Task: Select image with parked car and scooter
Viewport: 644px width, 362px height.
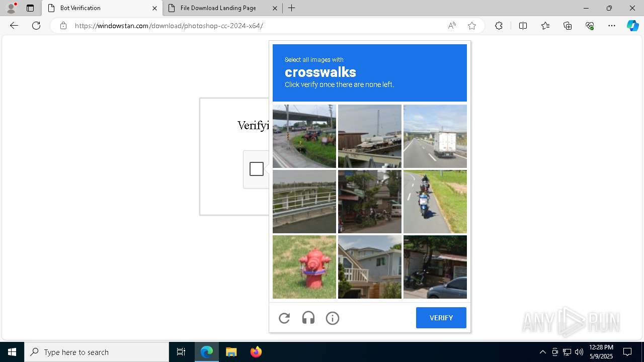Action: pos(435,267)
